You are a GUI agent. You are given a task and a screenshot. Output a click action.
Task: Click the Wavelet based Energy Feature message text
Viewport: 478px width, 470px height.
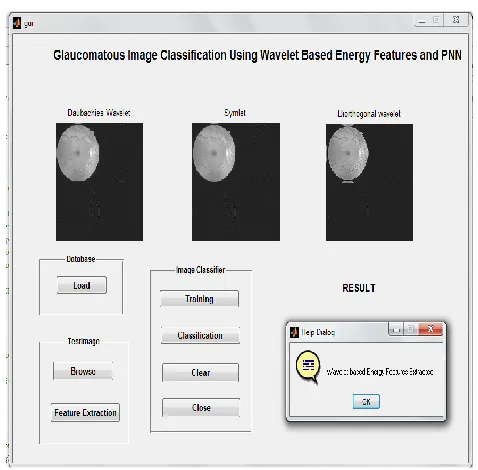(x=380, y=372)
